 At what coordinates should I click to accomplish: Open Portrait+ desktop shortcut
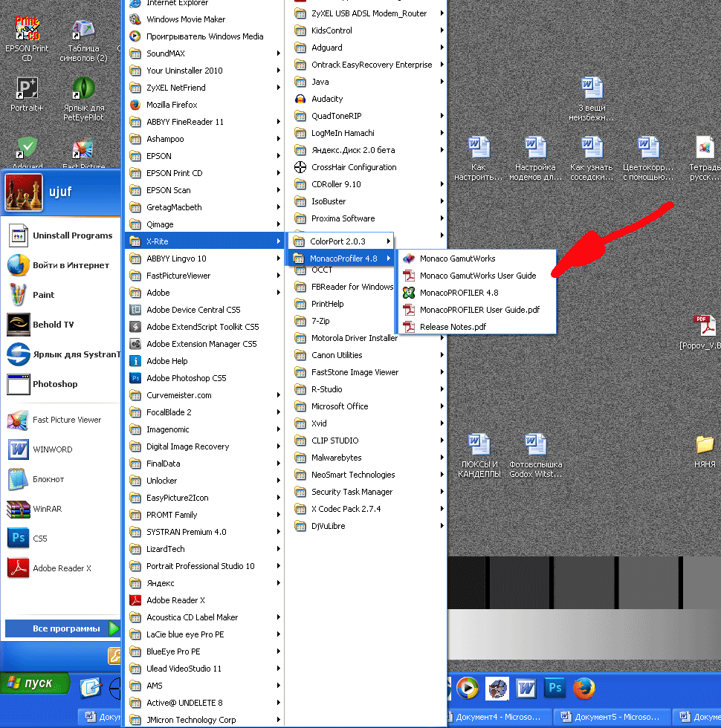27,95
